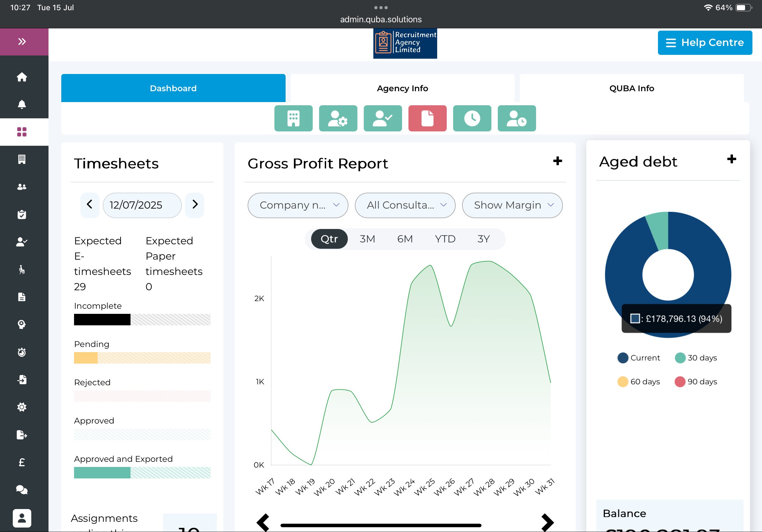
Task: Click the red document shortcut icon
Action: 427,118
